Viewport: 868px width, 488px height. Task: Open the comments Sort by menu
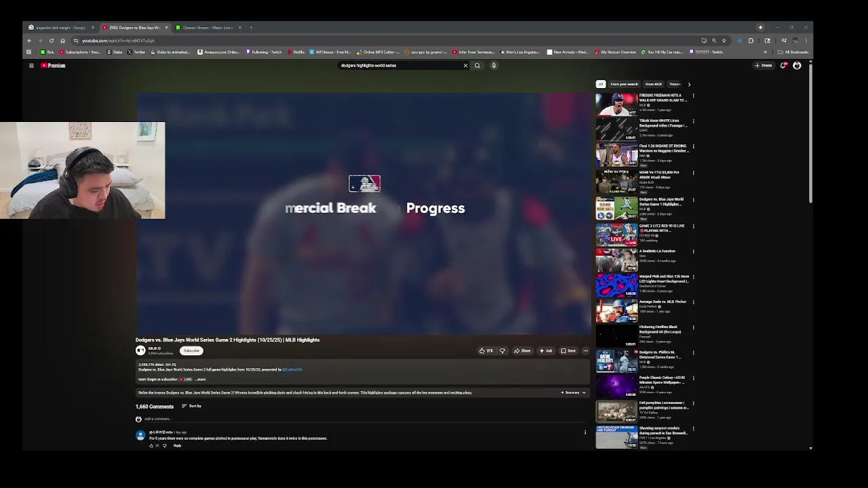pyautogui.click(x=191, y=406)
